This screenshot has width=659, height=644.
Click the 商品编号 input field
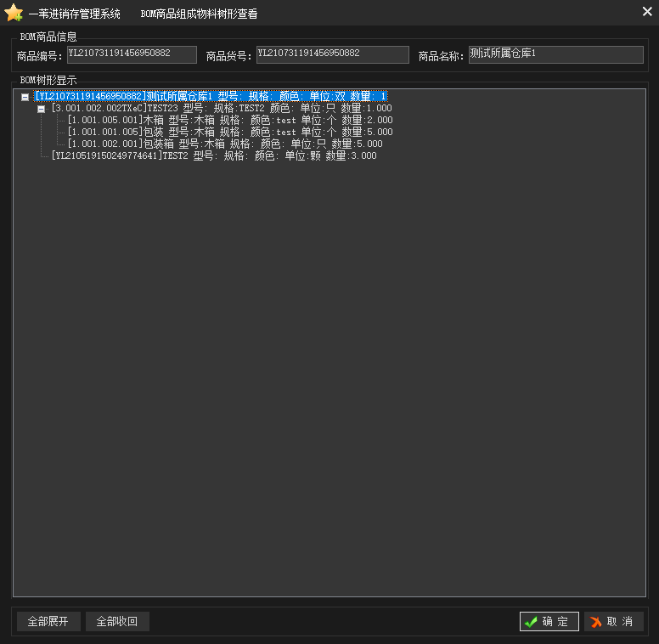tap(132, 54)
